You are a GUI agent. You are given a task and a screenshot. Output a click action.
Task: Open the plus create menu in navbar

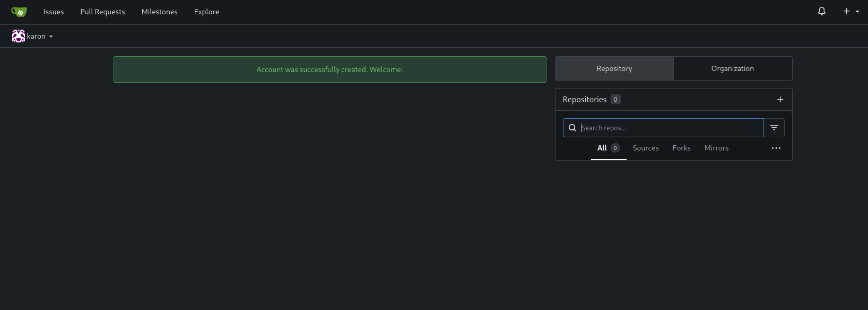click(851, 11)
